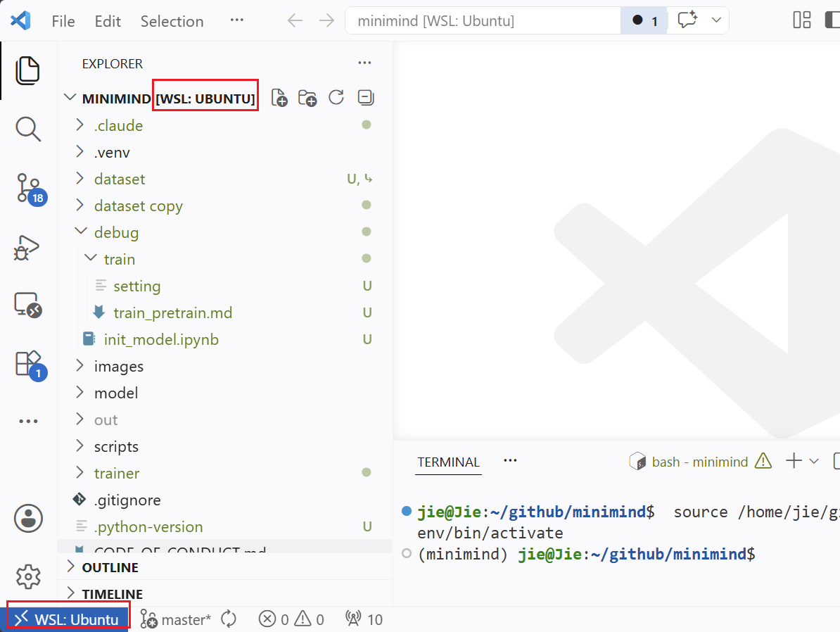Expand the model folder
The height and width of the screenshot is (632, 840).
pyautogui.click(x=225, y=393)
